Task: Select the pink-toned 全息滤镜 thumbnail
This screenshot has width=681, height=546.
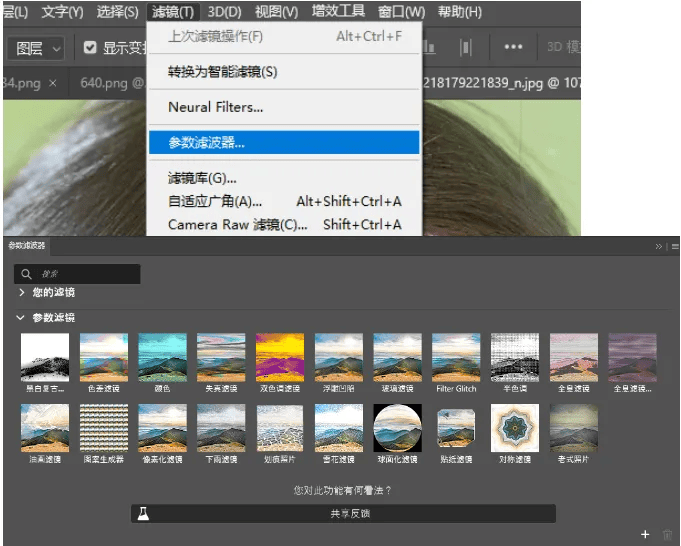Action: tap(574, 357)
